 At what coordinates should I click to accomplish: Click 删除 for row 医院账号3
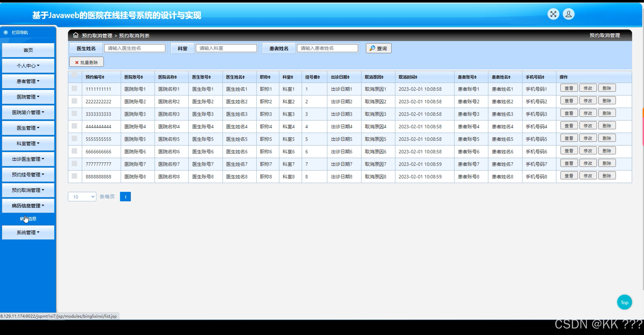tap(607, 113)
